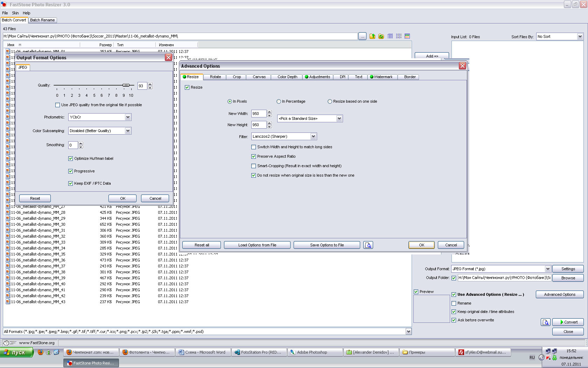Open the Batch Rename tab
The image size is (588, 368).
[42, 20]
